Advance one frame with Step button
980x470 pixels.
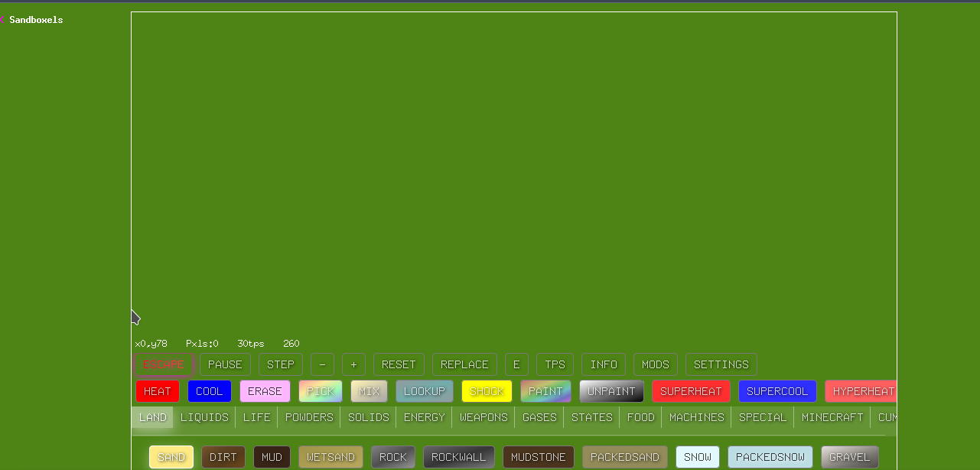pyautogui.click(x=281, y=364)
